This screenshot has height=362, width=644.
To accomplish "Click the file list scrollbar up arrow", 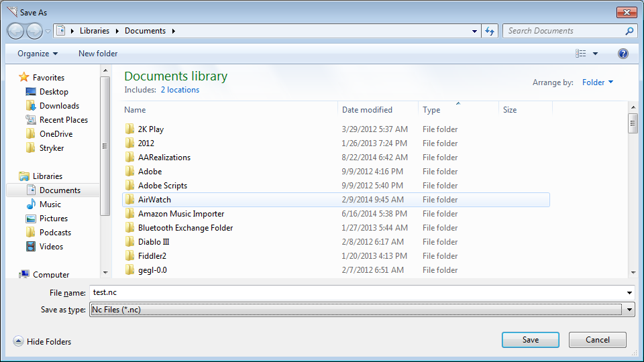I will point(633,107).
